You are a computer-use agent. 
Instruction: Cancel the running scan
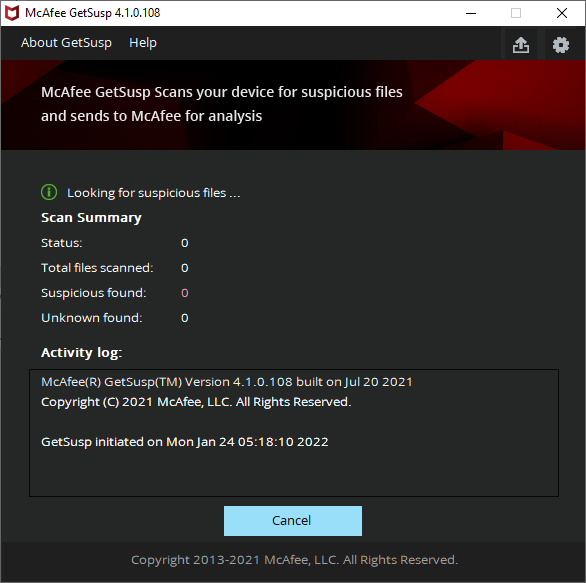tap(293, 521)
